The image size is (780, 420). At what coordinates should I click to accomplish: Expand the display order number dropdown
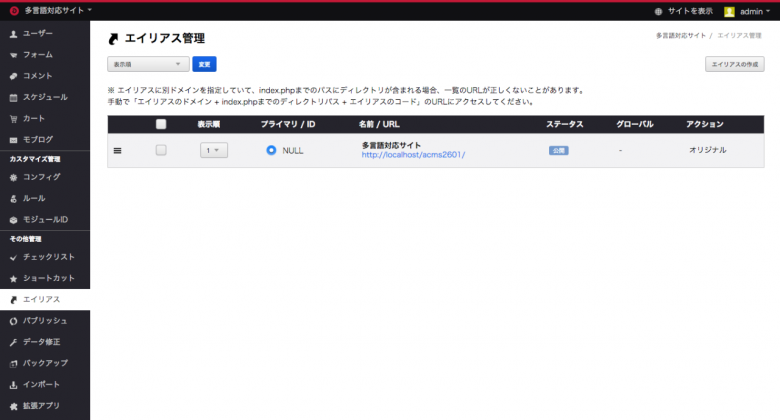(x=214, y=150)
